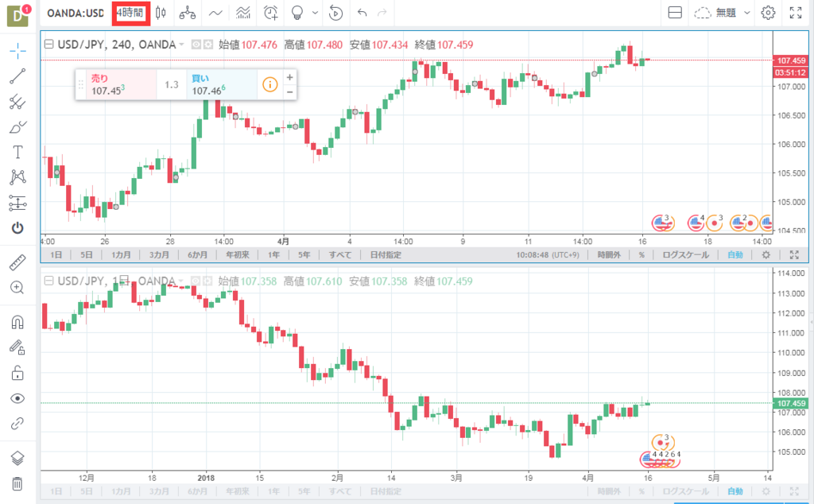Screen dimensions: 814x504
Task: Click the 10:08:48 (UTC+9) timezone selector
Action: (x=548, y=255)
